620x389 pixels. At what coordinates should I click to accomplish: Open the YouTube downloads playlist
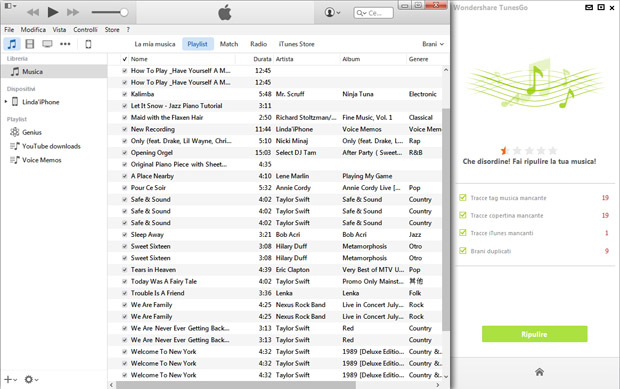click(x=51, y=146)
